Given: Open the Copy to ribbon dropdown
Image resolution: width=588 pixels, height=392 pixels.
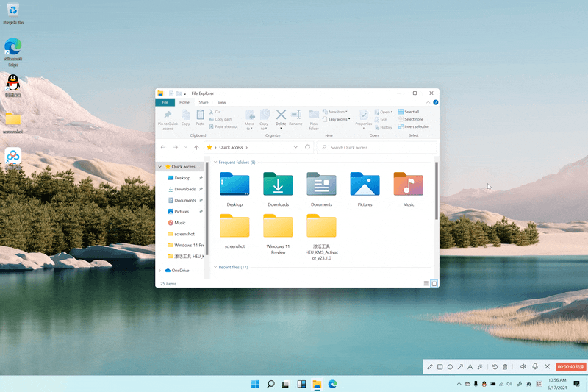Looking at the screenshot, I should pos(264,120).
